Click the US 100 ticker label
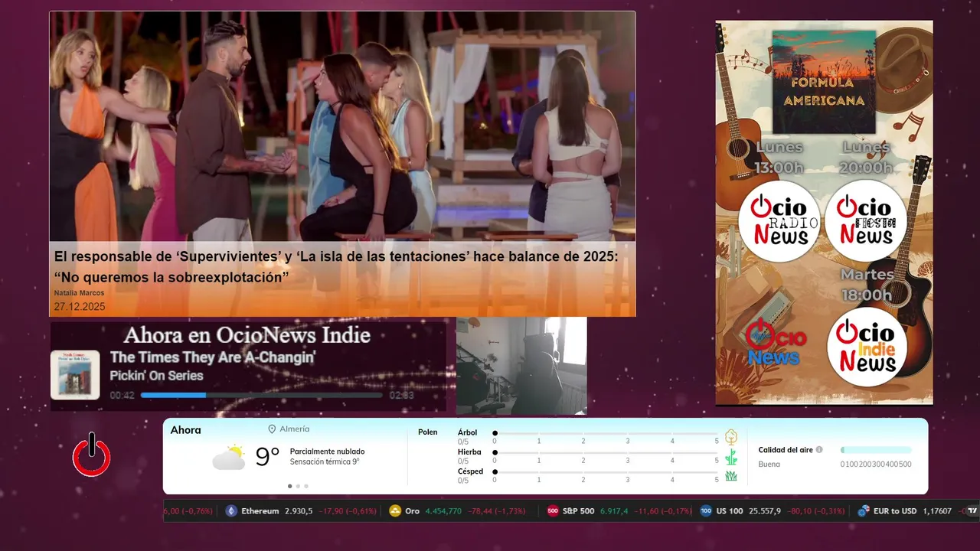This screenshot has height=551, width=980. tap(730, 511)
